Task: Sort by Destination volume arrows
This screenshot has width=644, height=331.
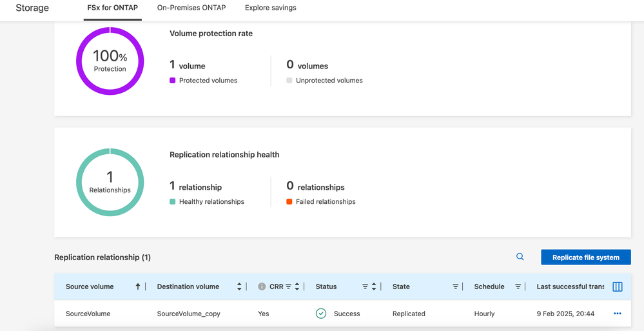Action: pos(239,286)
